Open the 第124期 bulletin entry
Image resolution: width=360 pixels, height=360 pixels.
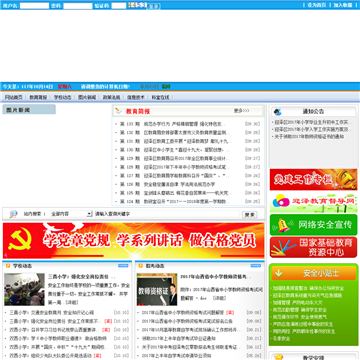tap(175, 202)
